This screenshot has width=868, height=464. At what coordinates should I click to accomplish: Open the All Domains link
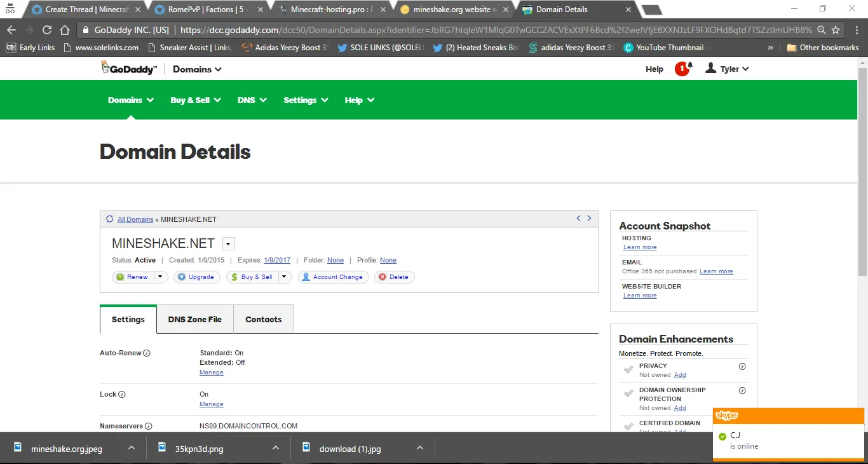click(x=135, y=219)
